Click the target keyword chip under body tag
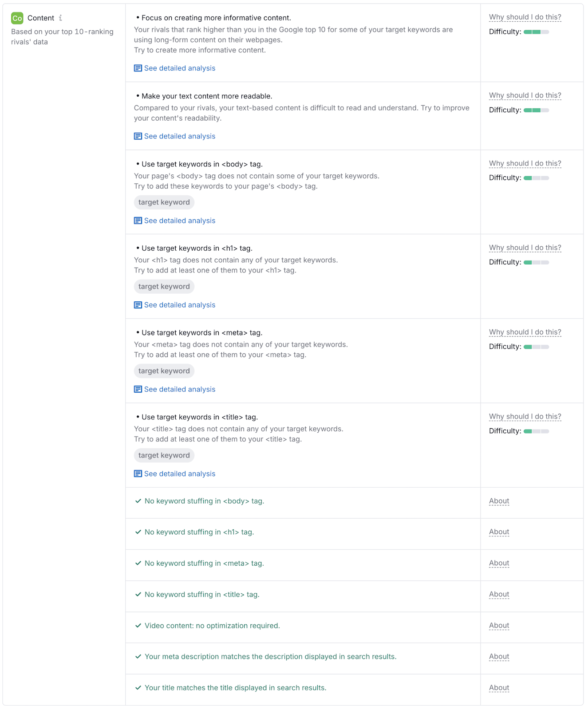 coord(164,202)
